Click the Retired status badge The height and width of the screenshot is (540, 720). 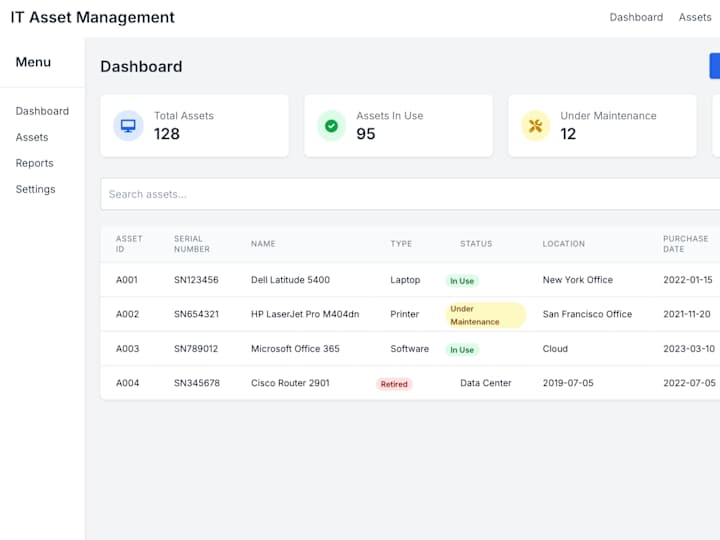coord(394,384)
